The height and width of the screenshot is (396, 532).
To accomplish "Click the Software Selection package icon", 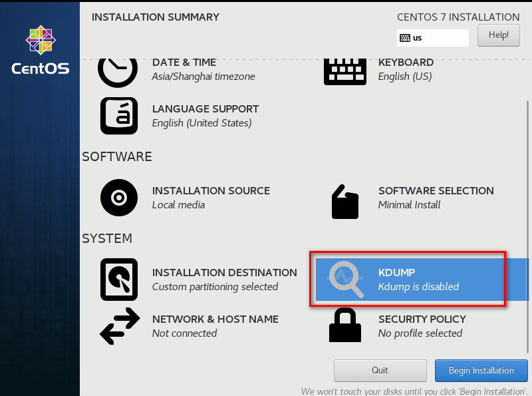I will 345,202.
